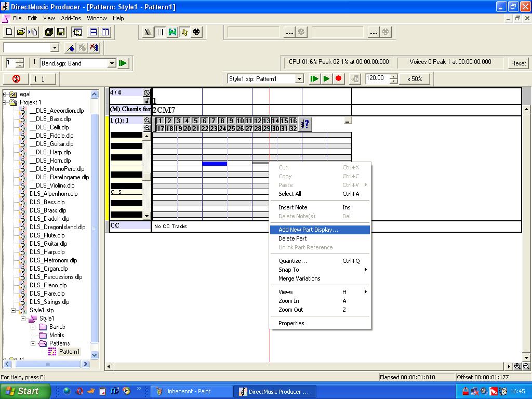The width and height of the screenshot is (532, 399).
Task: Click the red no-music panic icon
Action: 16,79
